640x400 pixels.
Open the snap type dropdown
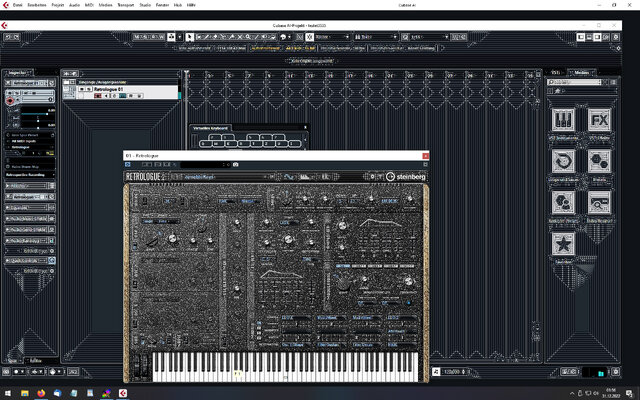(332, 37)
